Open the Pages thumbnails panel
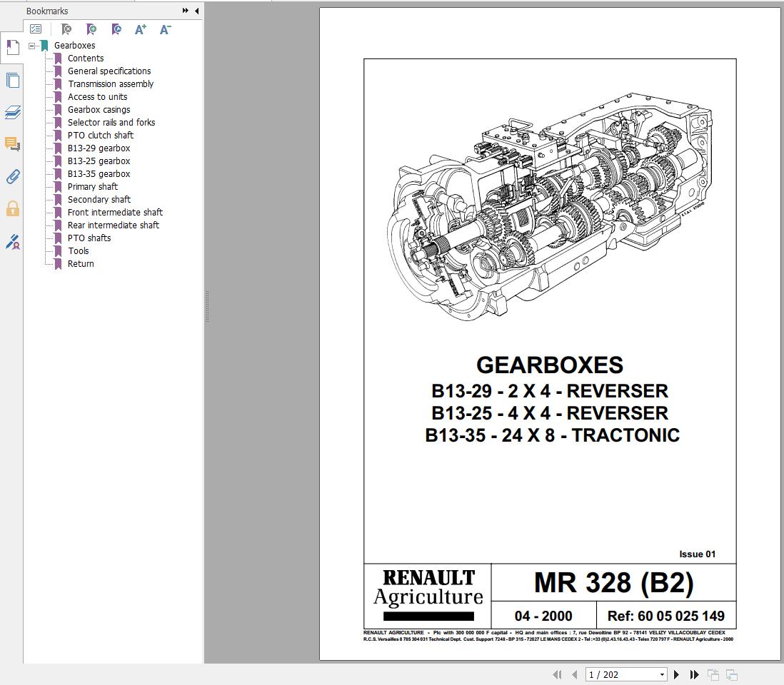This screenshot has height=685, width=784. point(12,80)
